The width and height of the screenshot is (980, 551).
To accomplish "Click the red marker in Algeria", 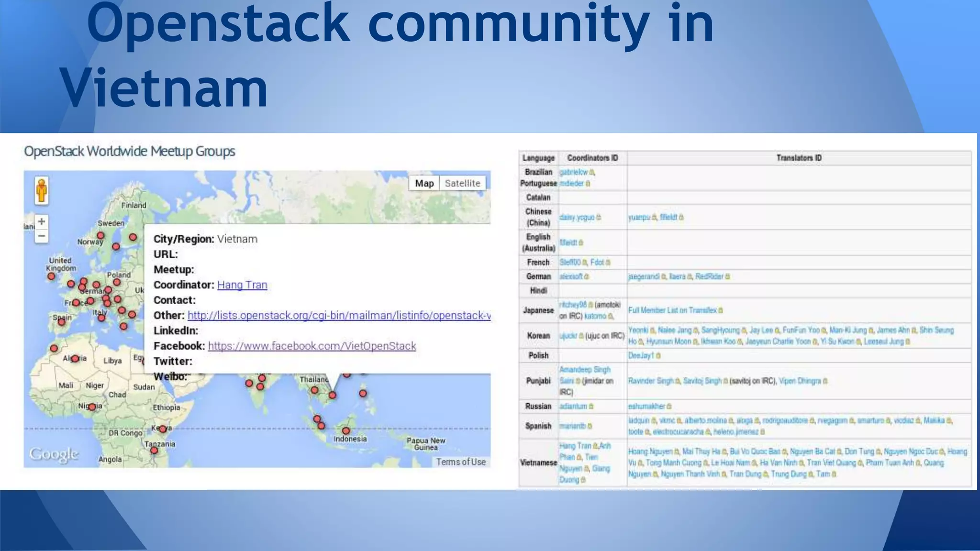I will [x=75, y=359].
